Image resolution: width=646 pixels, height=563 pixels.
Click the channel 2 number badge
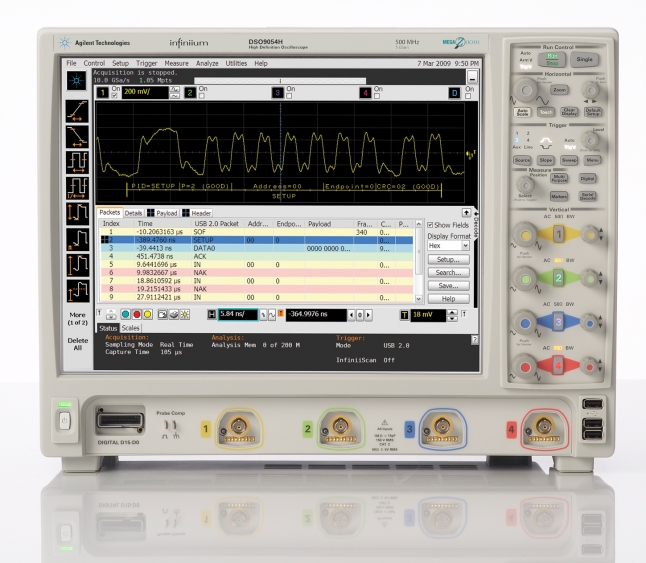pos(190,93)
